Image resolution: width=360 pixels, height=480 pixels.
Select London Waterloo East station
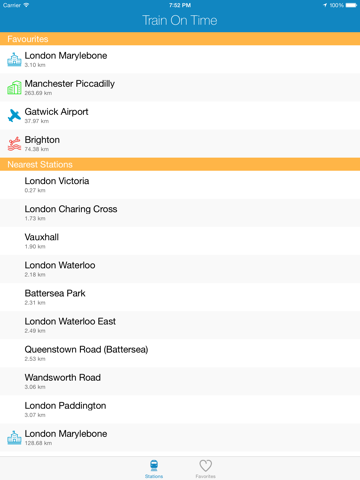tap(180, 325)
